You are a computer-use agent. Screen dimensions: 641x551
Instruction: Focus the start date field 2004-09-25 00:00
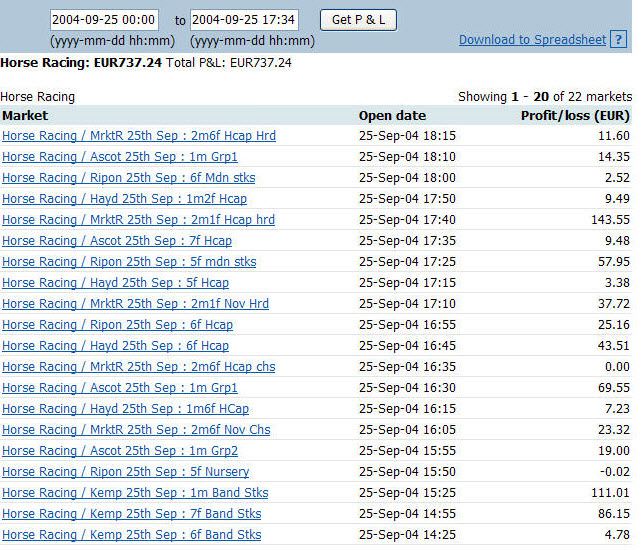click(x=104, y=20)
